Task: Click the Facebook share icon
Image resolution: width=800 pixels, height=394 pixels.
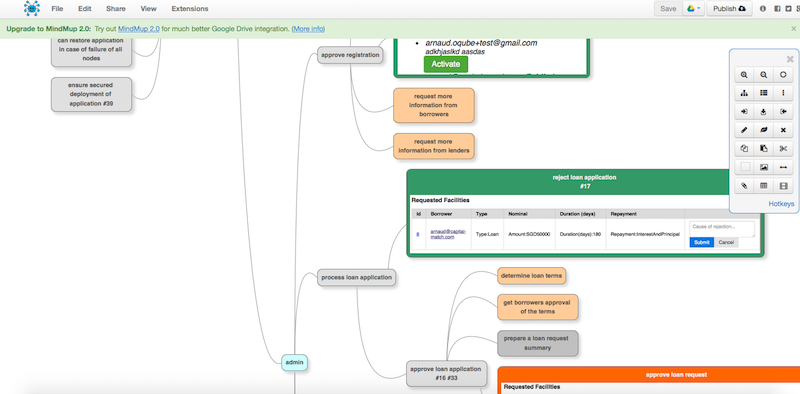Action: coord(778,9)
